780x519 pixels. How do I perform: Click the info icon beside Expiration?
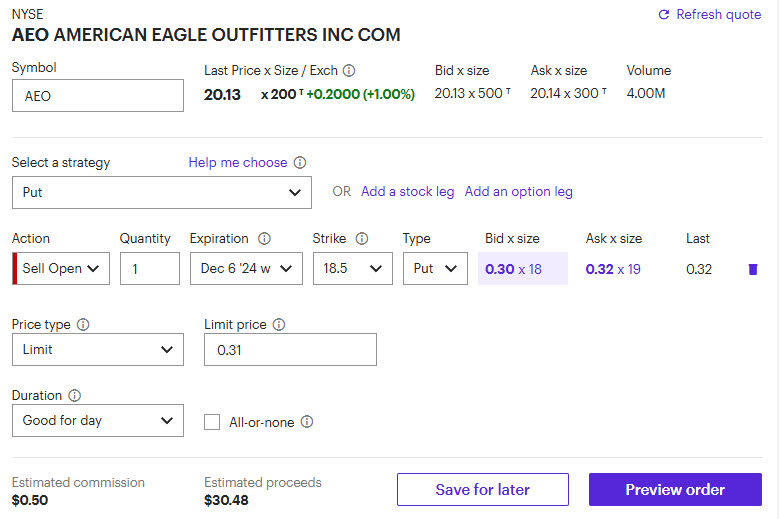(x=264, y=239)
